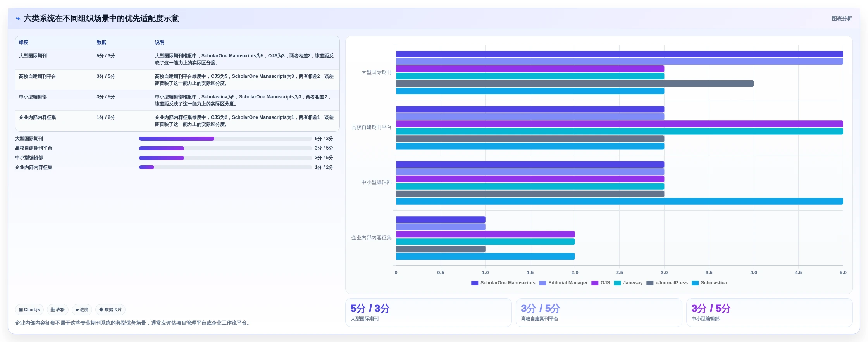Click the 企业内部内容征集 progress bar
The width and height of the screenshot is (868, 342).
click(x=225, y=167)
